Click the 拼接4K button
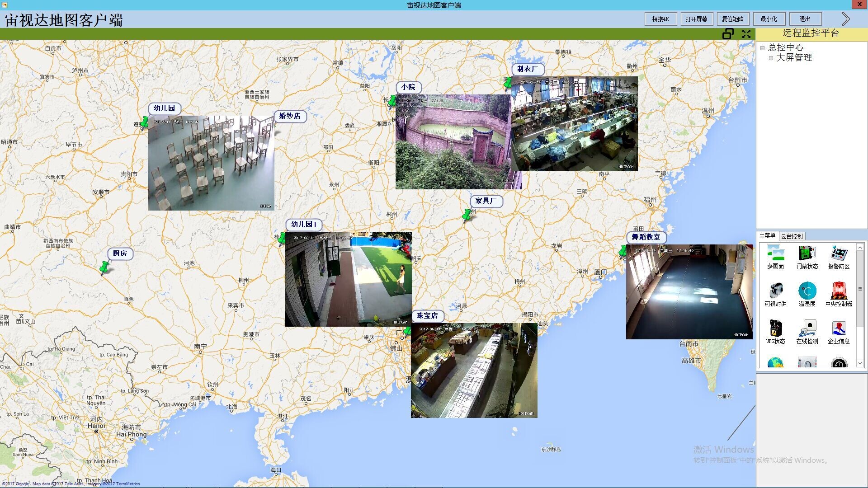Image resolution: width=868 pixels, height=488 pixels. [x=660, y=19]
